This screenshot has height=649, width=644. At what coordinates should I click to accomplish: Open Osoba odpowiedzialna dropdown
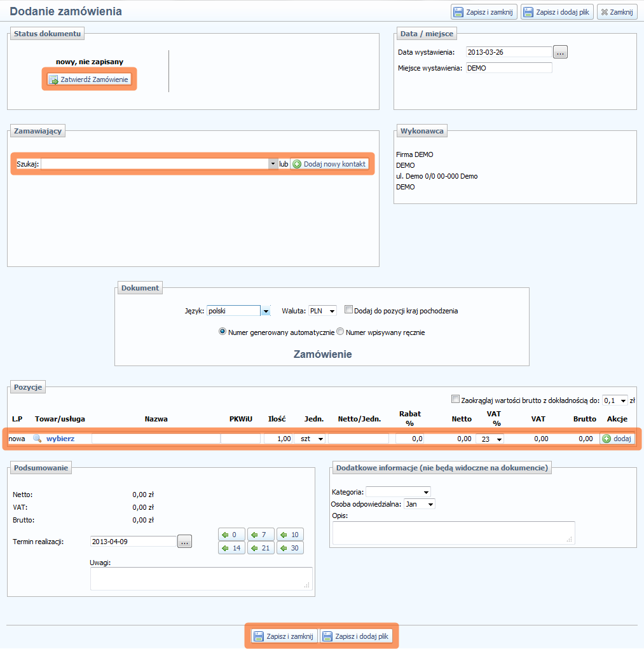pyautogui.click(x=420, y=504)
